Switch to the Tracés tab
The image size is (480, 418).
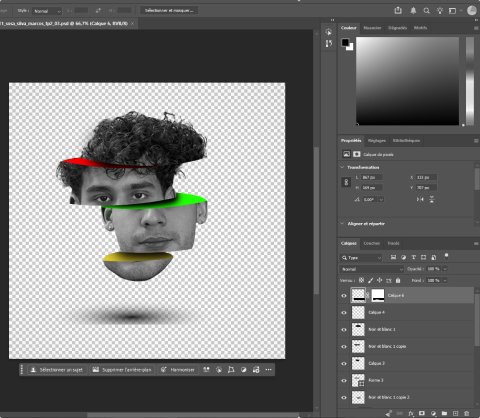393,243
